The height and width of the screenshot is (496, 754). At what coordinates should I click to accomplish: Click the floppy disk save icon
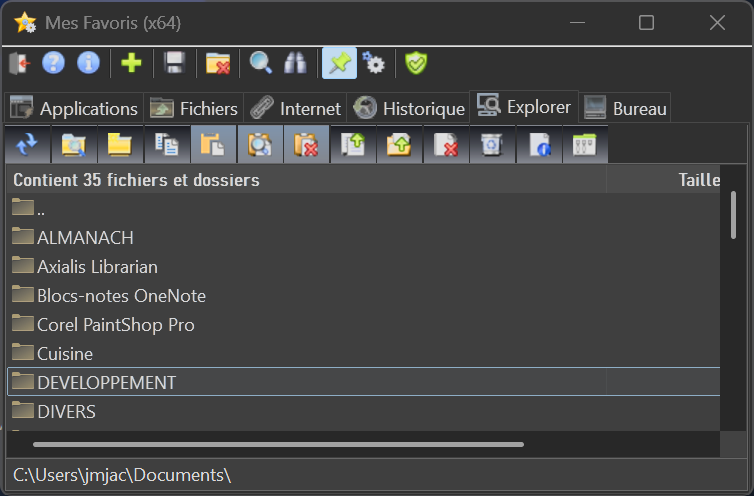point(174,63)
